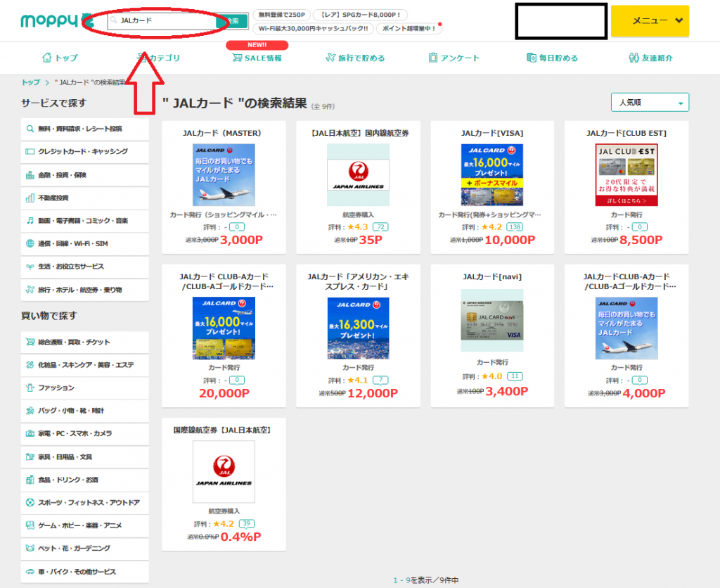Click the 35P points value
This screenshot has width=720, height=588.
point(371,240)
